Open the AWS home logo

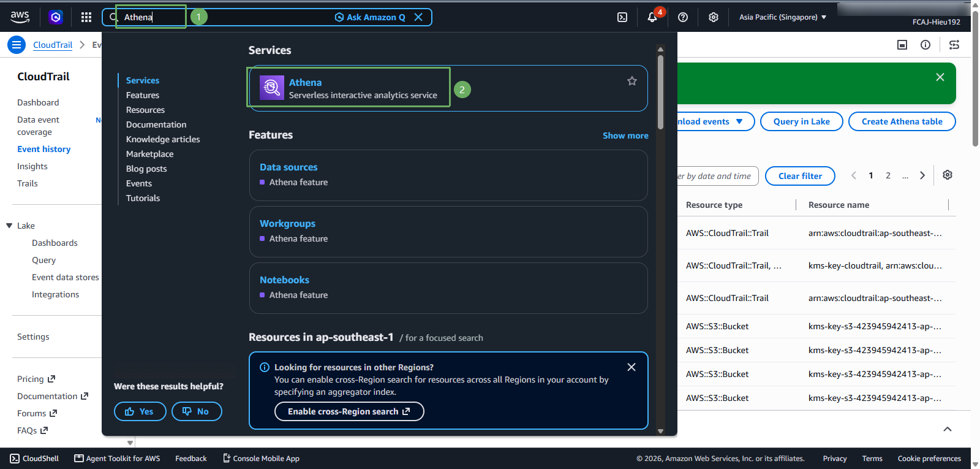click(20, 17)
